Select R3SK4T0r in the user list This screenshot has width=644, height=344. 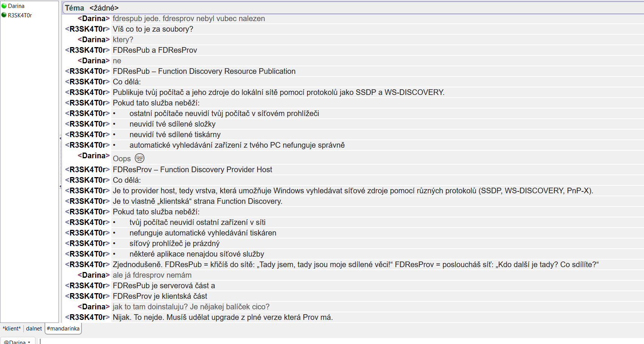coord(20,15)
